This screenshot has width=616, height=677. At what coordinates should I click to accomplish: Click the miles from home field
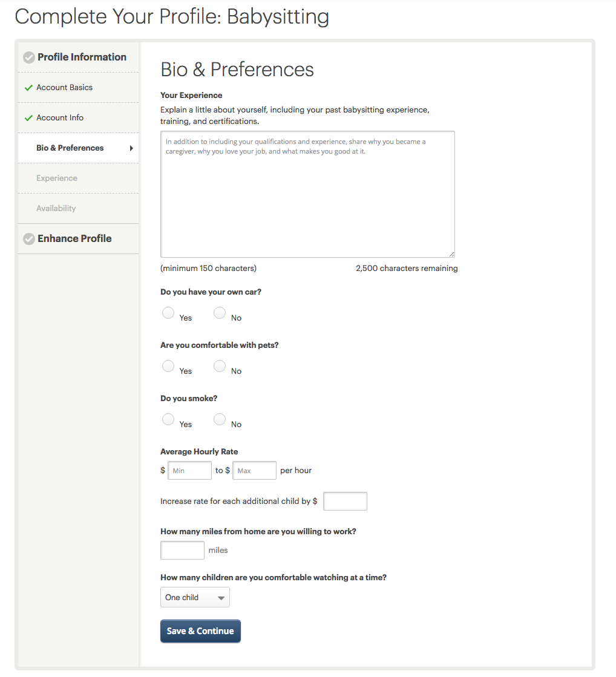[x=182, y=551]
